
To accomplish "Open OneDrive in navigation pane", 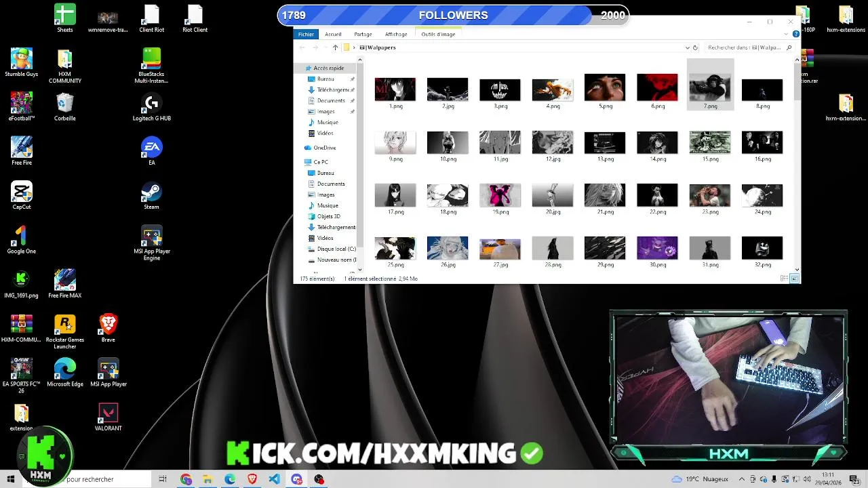I will pos(324,148).
